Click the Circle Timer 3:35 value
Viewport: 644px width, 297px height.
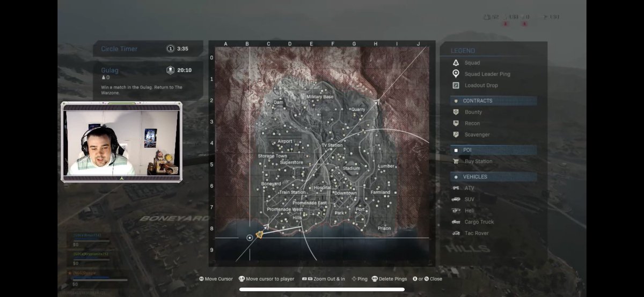click(x=182, y=49)
